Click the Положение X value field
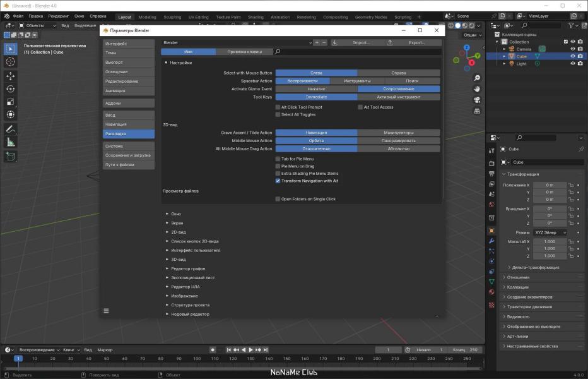This screenshot has height=379, width=588. point(550,185)
